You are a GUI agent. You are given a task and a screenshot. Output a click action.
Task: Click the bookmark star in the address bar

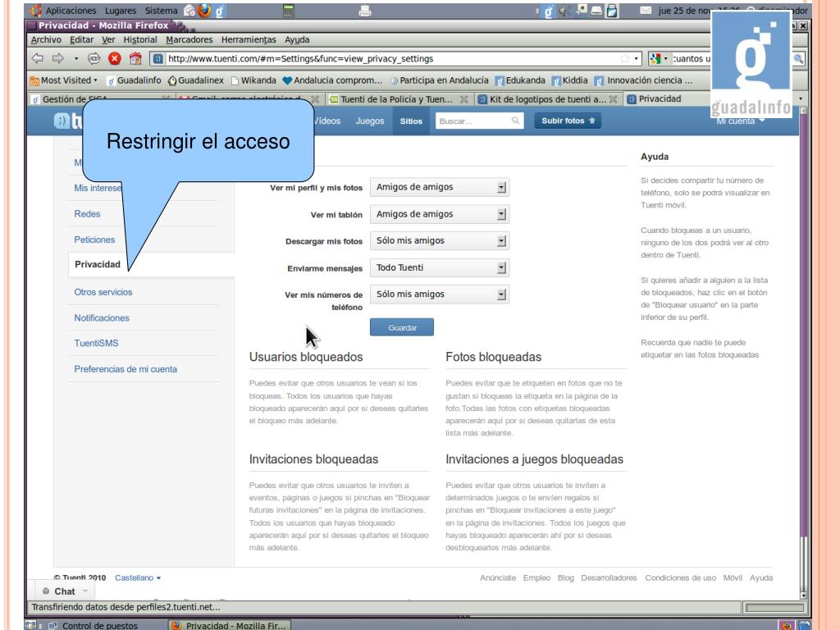[624, 58]
